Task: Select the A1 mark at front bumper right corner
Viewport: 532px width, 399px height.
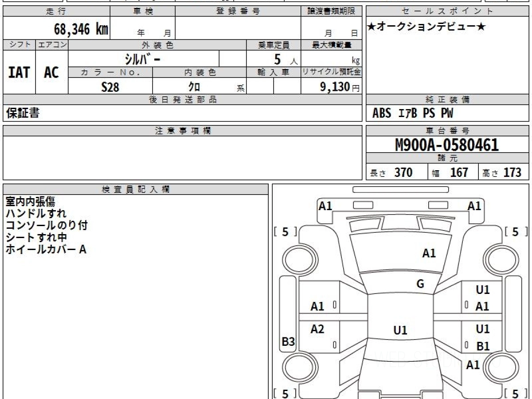Action: (x=474, y=206)
